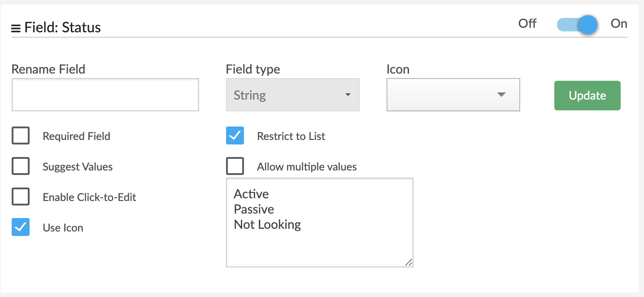Image resolution: width=644 pixels, height=297 pixels.
Task: Click the Off label next to switch
Action: point(527,24)
